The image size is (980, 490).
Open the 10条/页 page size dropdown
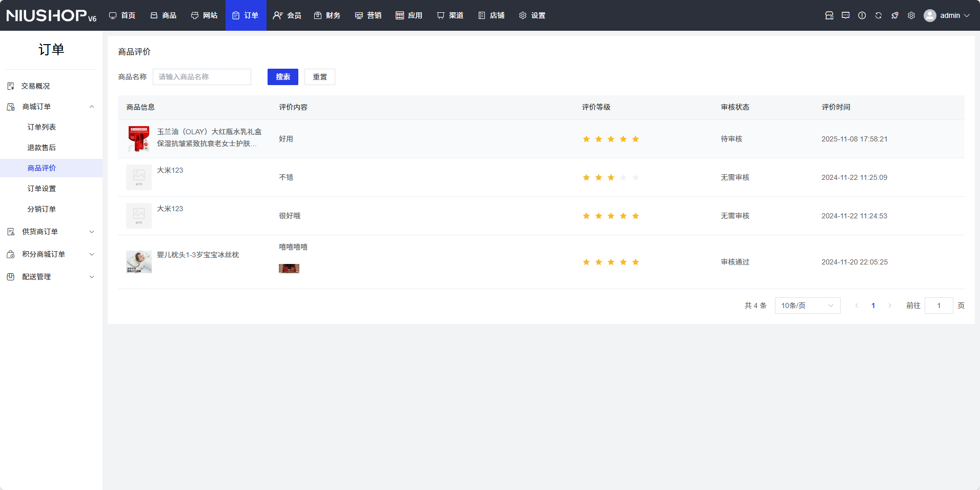point(807,305)
